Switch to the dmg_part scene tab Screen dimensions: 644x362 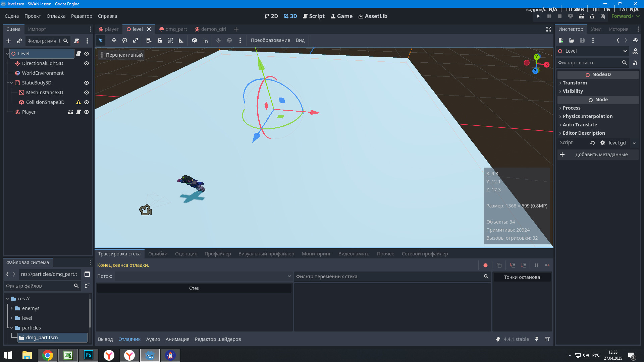pyautogui.click(x=173, y=29)
